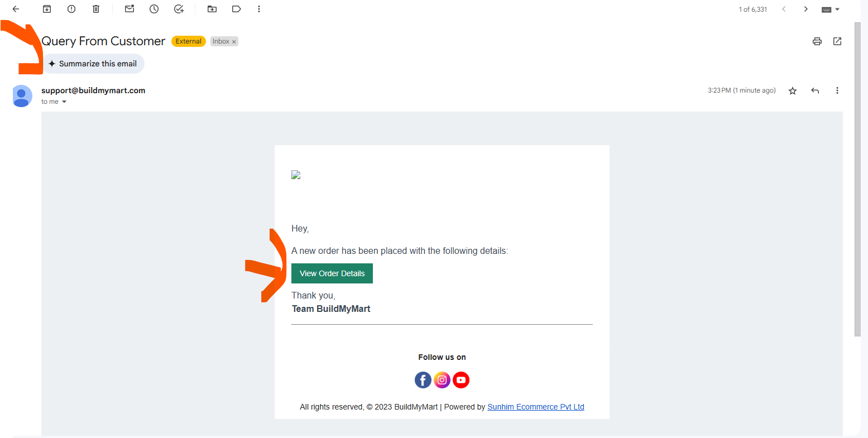Click the email subject 'Query From Customer'

point(103,41)
